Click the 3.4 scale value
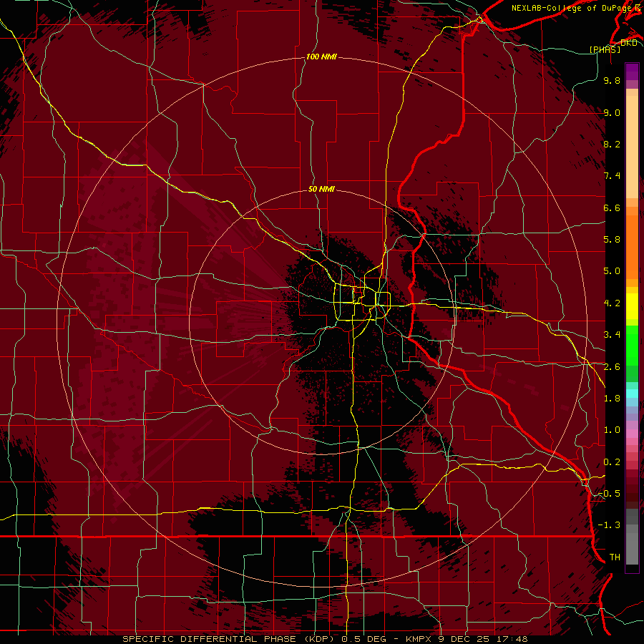Viewport: 644px width, 644px height. click(x=612, y=335)
